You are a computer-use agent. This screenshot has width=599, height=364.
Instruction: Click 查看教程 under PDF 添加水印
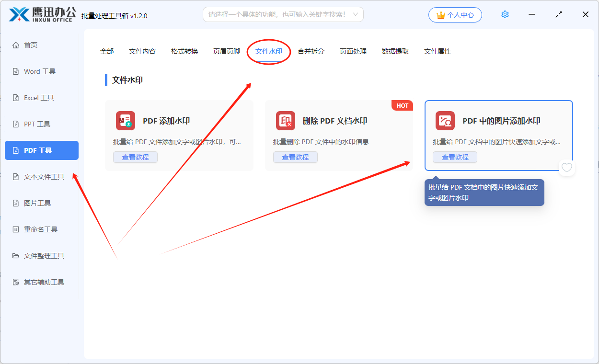point(135,157)
